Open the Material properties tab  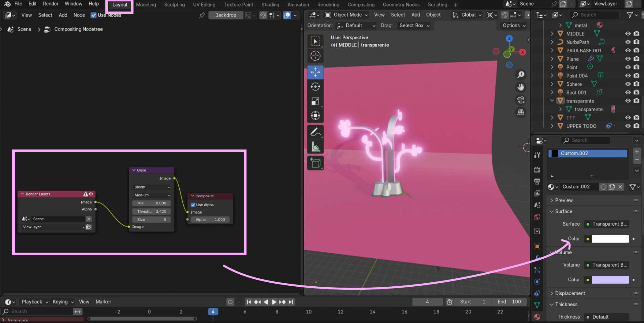pyautogui.click(x=537, y=317)
